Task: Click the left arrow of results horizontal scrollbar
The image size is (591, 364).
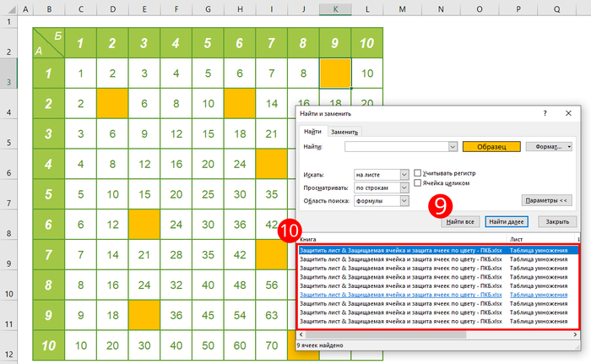Action: (x=301, y=334)
